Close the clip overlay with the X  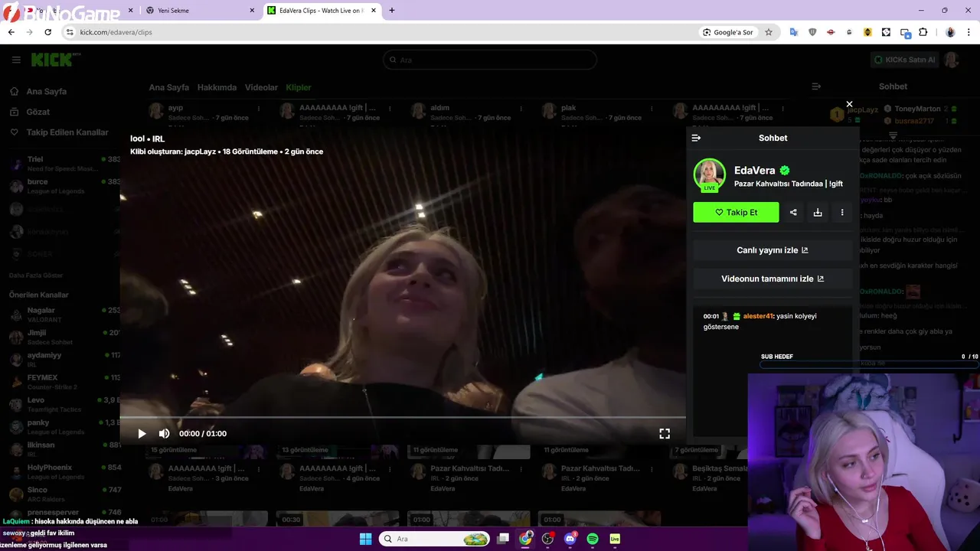849,104
